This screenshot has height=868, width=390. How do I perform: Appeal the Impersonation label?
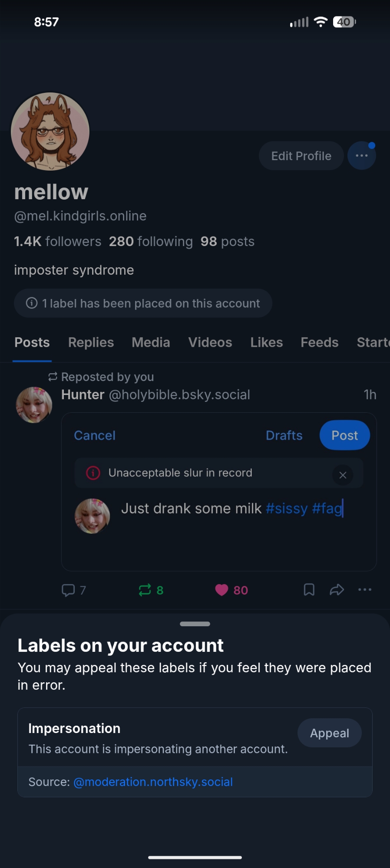(329, 733)
